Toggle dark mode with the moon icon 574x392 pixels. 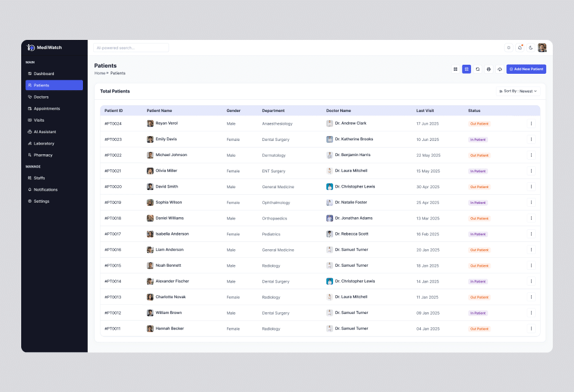coord(531,47)
